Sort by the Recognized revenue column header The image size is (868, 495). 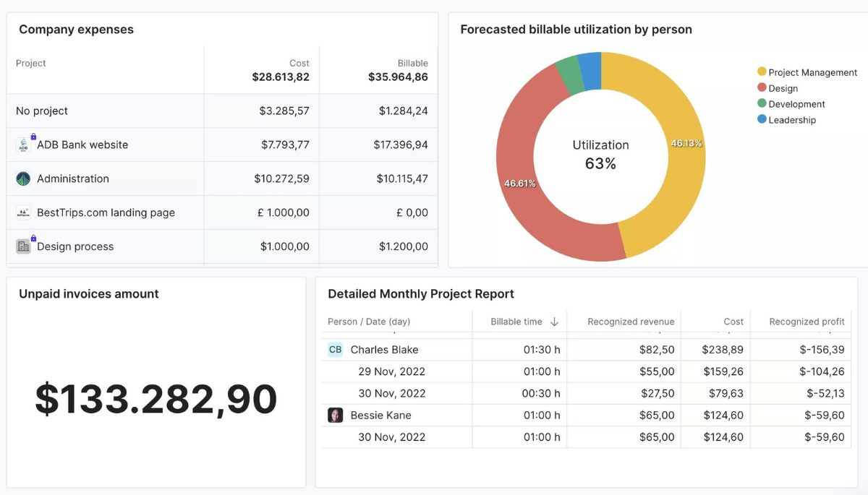630,322
